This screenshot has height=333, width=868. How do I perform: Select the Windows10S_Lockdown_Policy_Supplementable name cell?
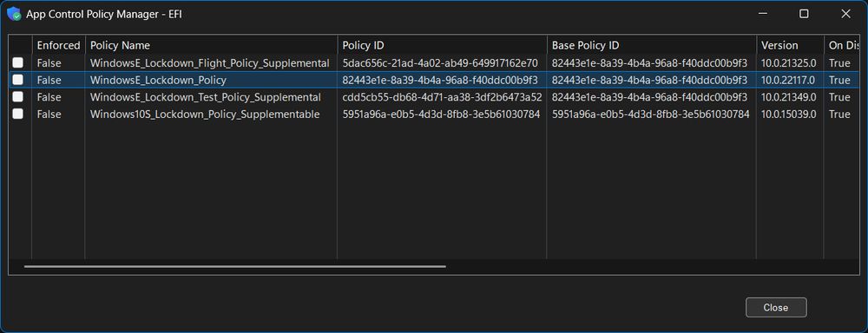(x=205, y=114)
